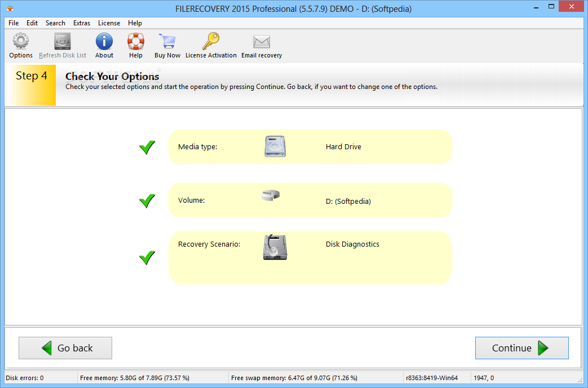Click the Continue button

click(521, 348)
